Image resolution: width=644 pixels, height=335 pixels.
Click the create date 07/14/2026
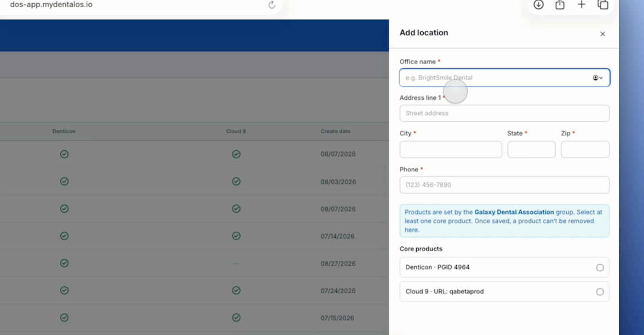(x=337, y=236)
